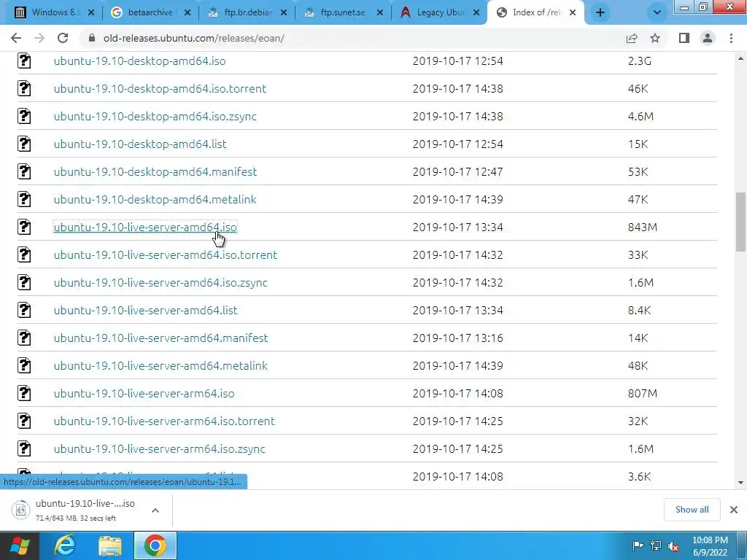Click the scrollbar down arrow
Image resolution: width=747 pixels, height=560 pixels.
pos(740,483)
